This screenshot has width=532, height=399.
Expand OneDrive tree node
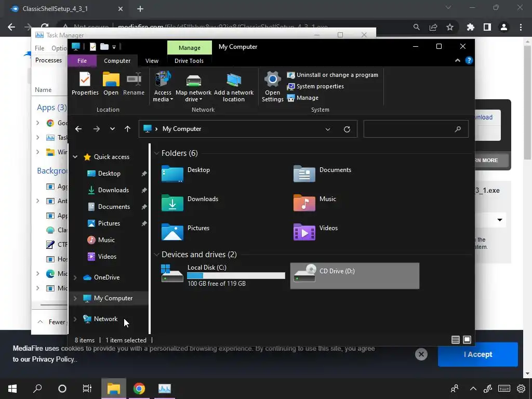[75, 277]
